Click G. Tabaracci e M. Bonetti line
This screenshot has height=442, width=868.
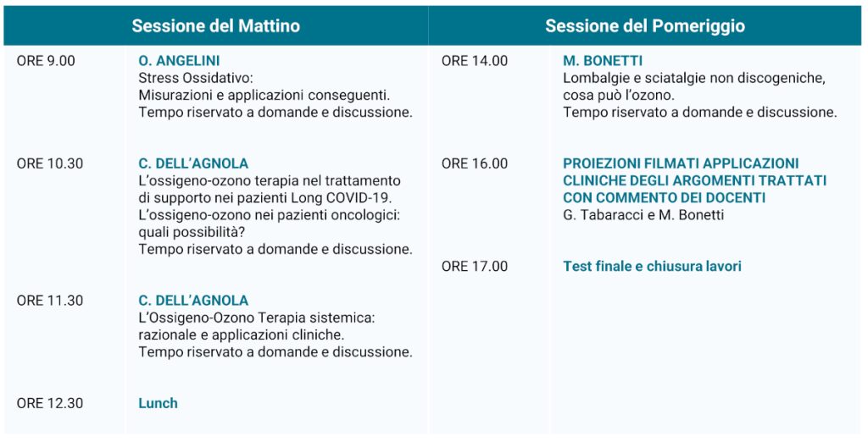click(643, 215)
